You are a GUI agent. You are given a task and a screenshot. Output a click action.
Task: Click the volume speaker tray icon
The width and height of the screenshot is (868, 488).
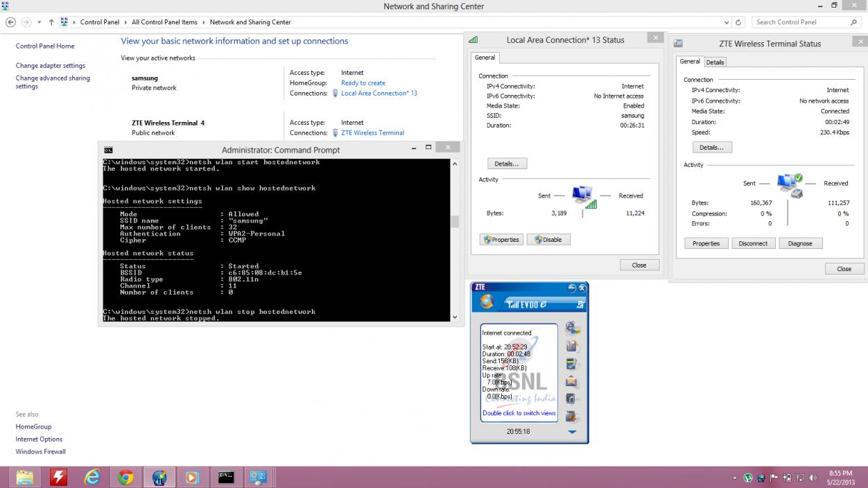click(813, 478)
